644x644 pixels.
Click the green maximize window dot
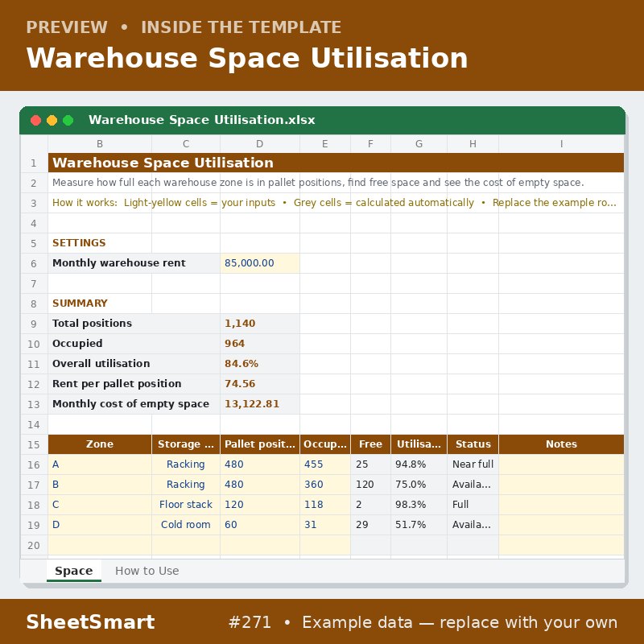click(x=68, y=120)
